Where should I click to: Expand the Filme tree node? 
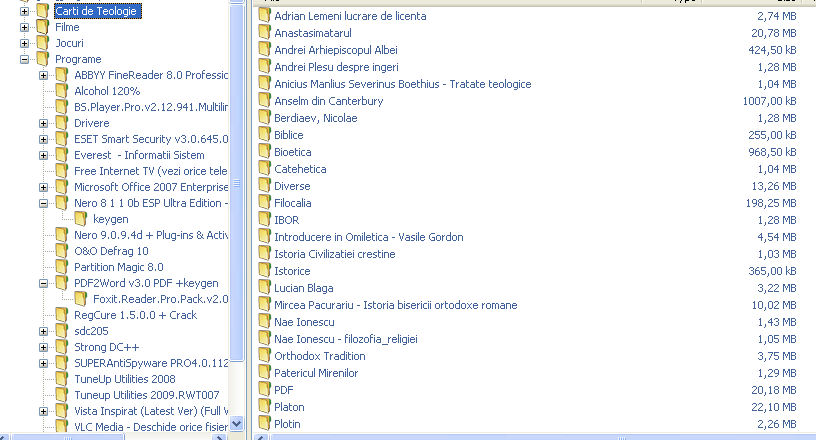25,28
